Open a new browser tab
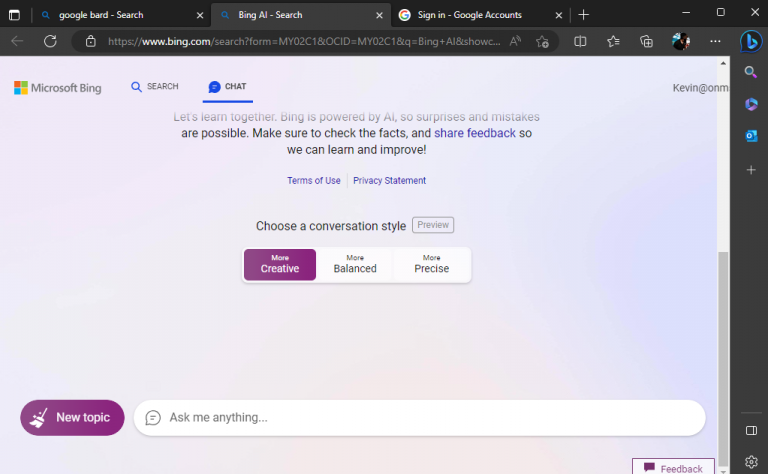 click(x=583, y=15)
